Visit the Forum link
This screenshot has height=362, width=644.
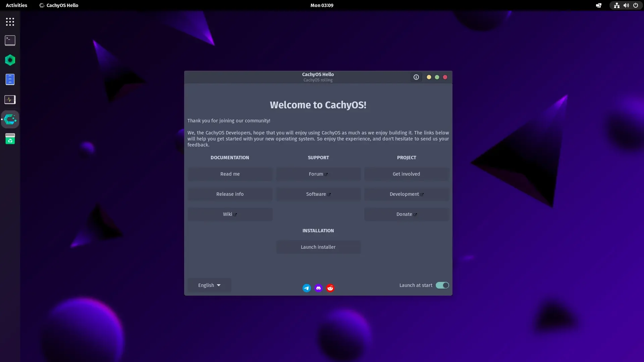click(318, 174)
